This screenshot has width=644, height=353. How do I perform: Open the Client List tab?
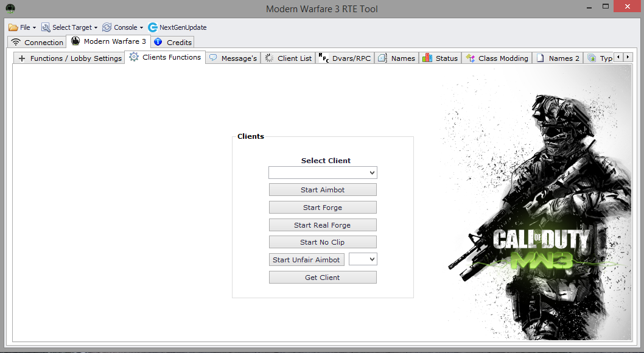point(289,58)
